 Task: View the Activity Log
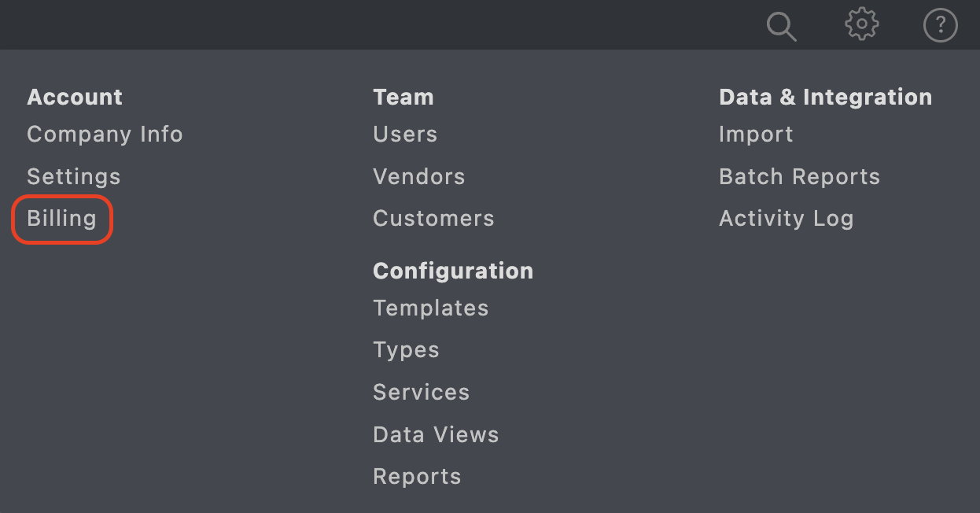[786, 219]
